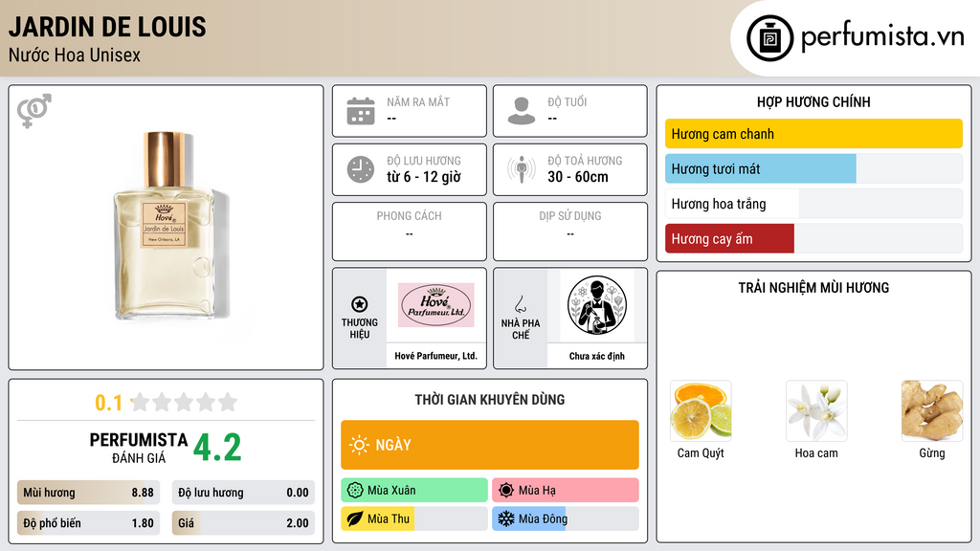
Task: Click the Giá 2.00 score bar
Action: [243, 523]
